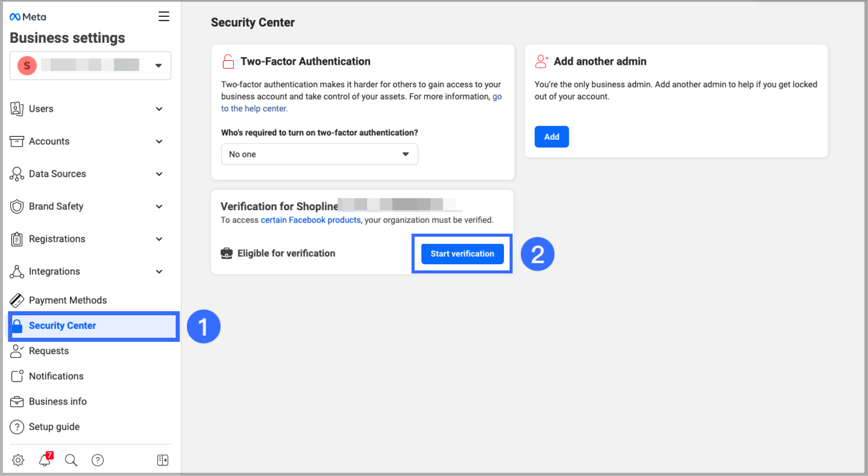Open the hamburger menu icon
This screenshot has width=868, height=476.
tap(164, 16)
